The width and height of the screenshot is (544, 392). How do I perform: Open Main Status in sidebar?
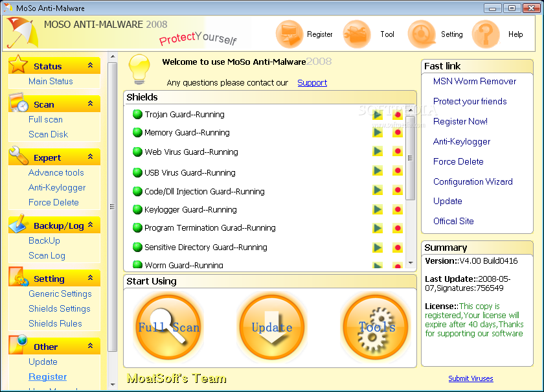click(x=51, y=81)
